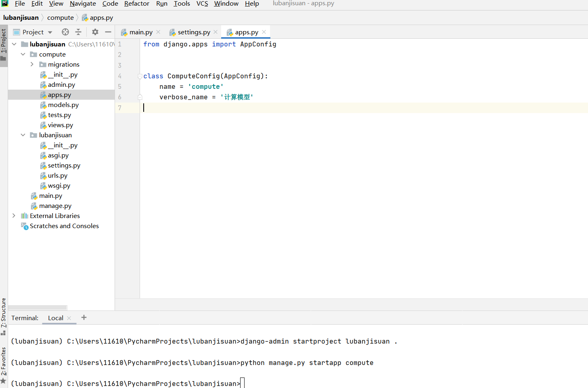The image size is (588, 388).
Task: Select __init__.py under inner lubanjisuan package
Action: [x=63, y=145]
